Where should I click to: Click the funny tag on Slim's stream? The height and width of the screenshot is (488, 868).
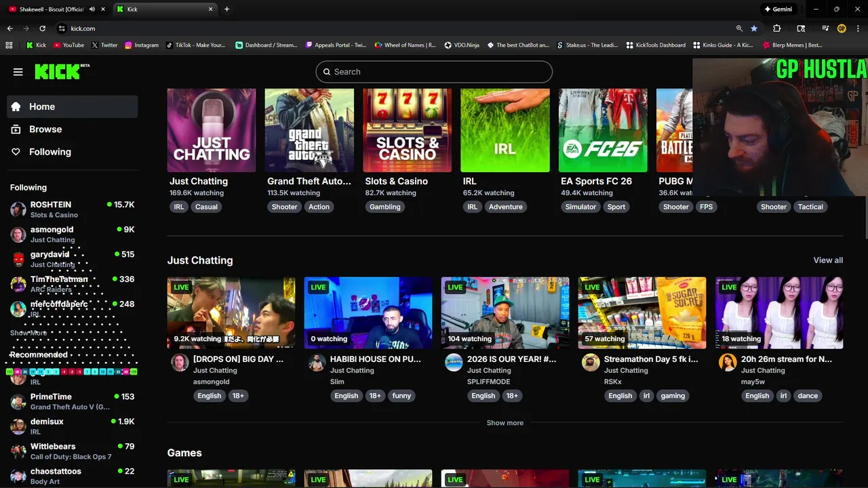tap(401, 396)
